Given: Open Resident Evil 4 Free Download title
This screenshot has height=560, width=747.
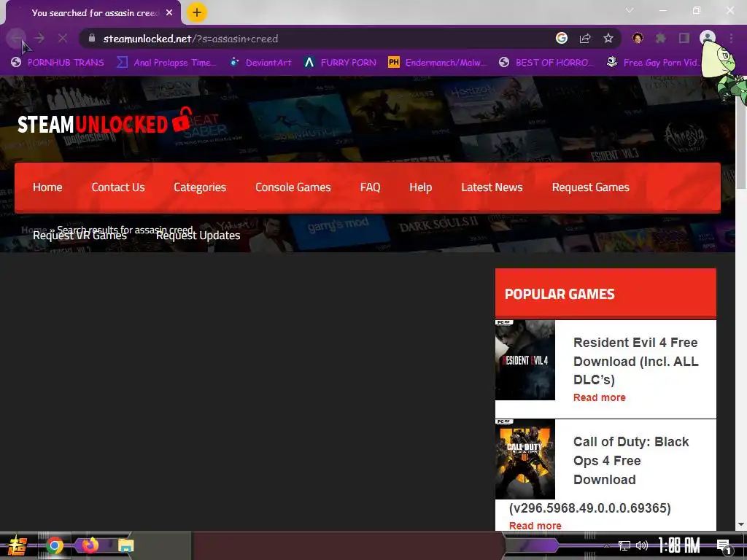Looking at the screenshot, I should coord(636,361).
